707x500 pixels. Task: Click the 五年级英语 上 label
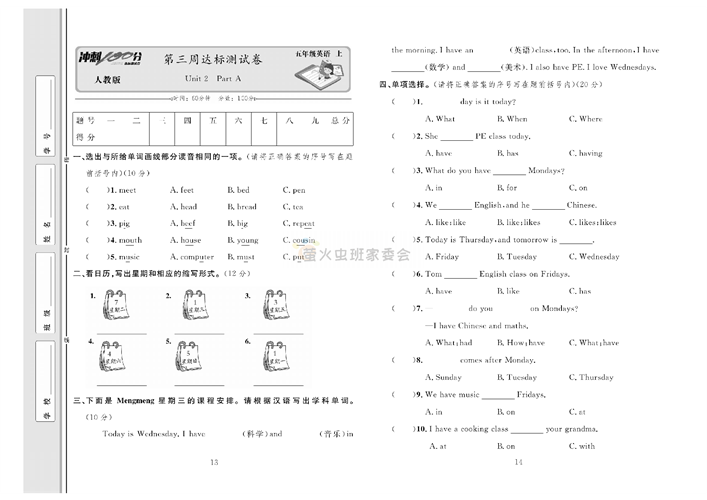pos(318,54)
